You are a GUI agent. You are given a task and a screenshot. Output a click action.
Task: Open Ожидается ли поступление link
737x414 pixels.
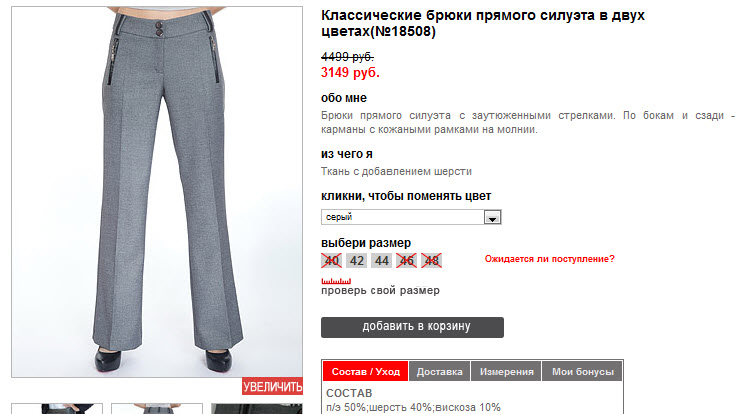549,259
